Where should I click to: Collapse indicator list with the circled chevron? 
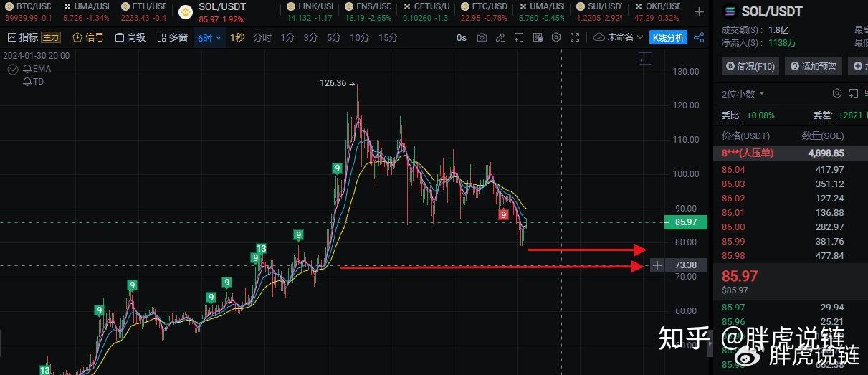12,70
